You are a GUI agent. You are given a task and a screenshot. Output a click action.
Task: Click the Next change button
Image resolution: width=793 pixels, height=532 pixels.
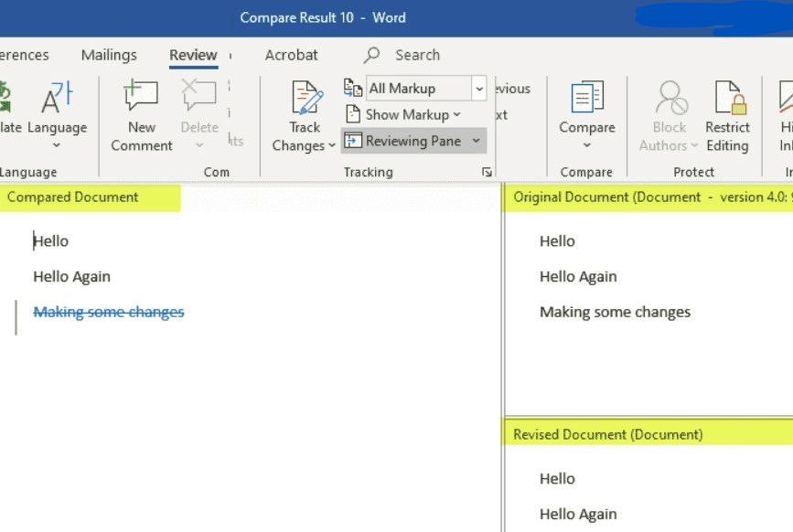(x=501, y=114)
